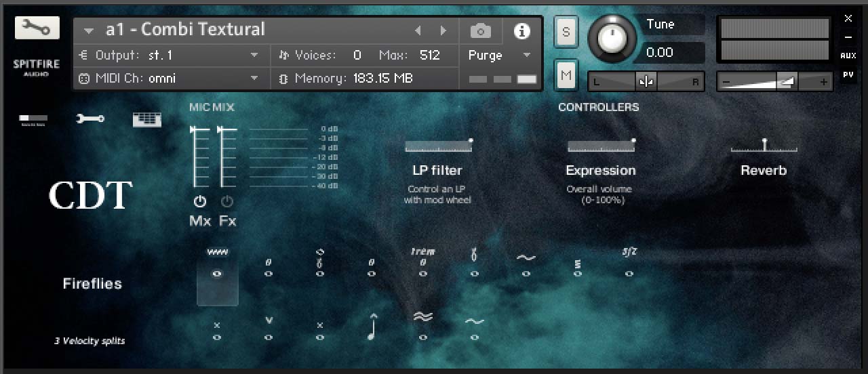Click the Tune value field
This screenshot has width=868, height=374.
click(671, 52)
